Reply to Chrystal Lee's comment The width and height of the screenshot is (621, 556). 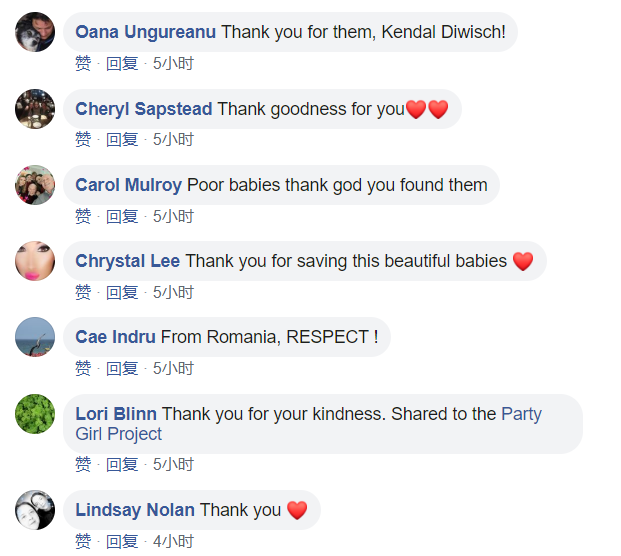(x=122, y=293)
